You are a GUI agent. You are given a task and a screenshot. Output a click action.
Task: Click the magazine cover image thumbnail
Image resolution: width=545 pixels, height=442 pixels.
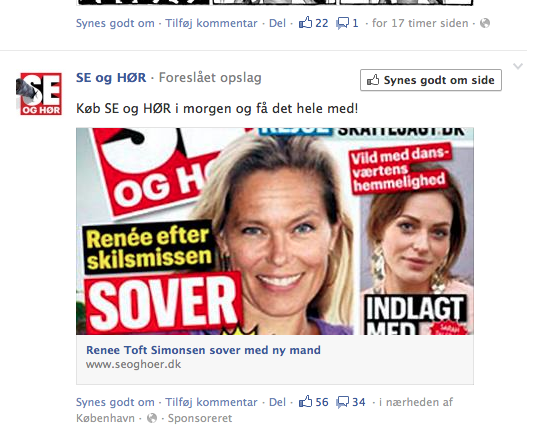coord(275,231)
